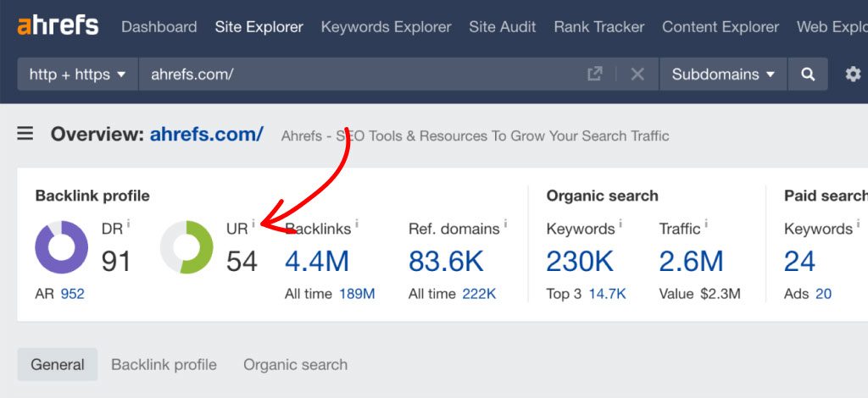The width and height of the screenshot is (868, 398).
Task: Open the Subdomains mode dropdown
Action: [x=723, y=74]
